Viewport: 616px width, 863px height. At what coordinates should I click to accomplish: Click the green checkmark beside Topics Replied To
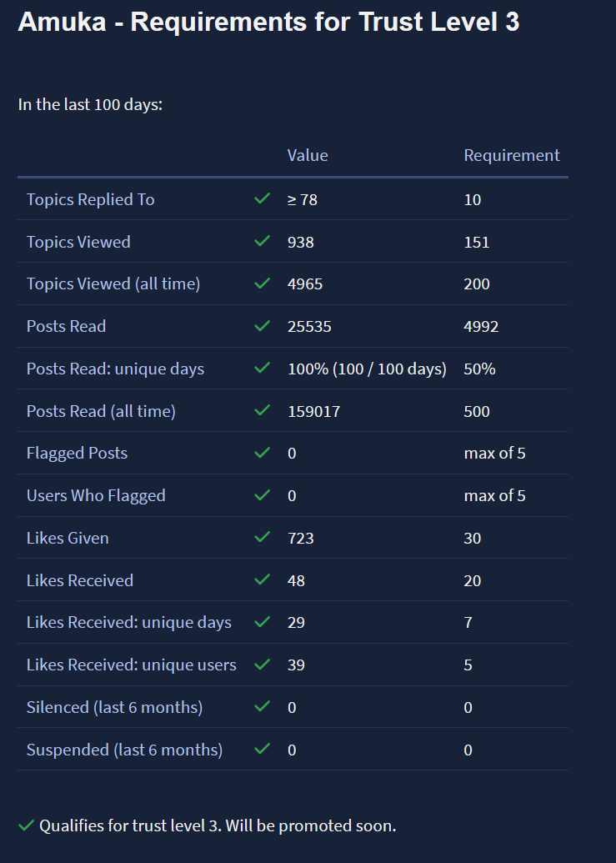[263, 199]
